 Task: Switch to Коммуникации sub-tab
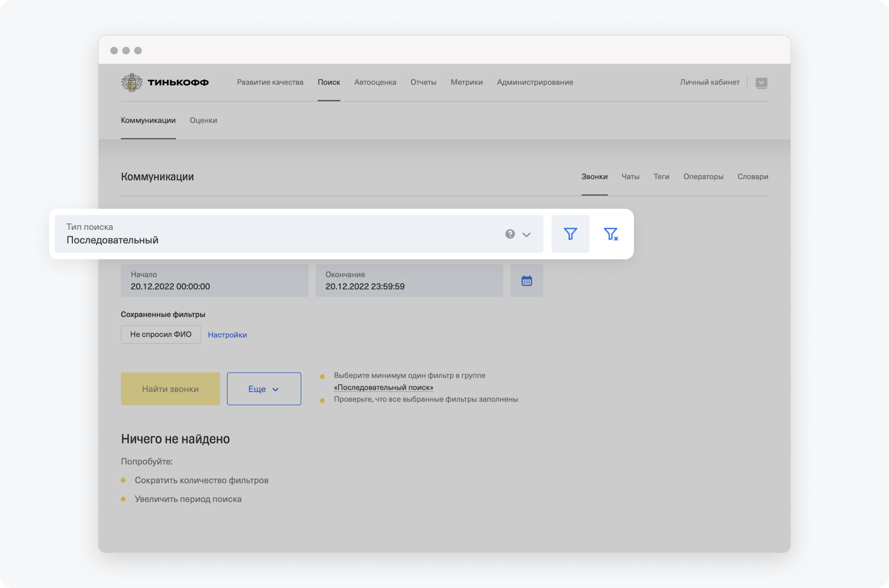click(x=148, y=120)
